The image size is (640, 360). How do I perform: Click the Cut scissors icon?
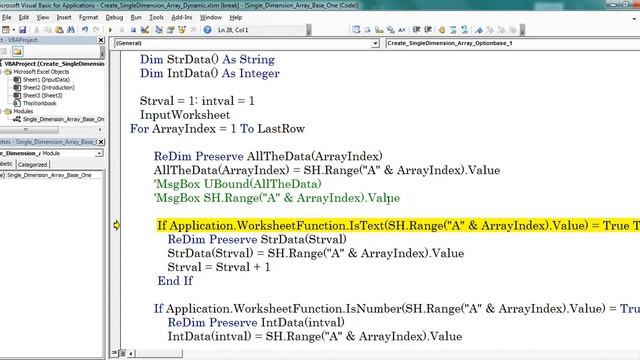tap(36, 30)
